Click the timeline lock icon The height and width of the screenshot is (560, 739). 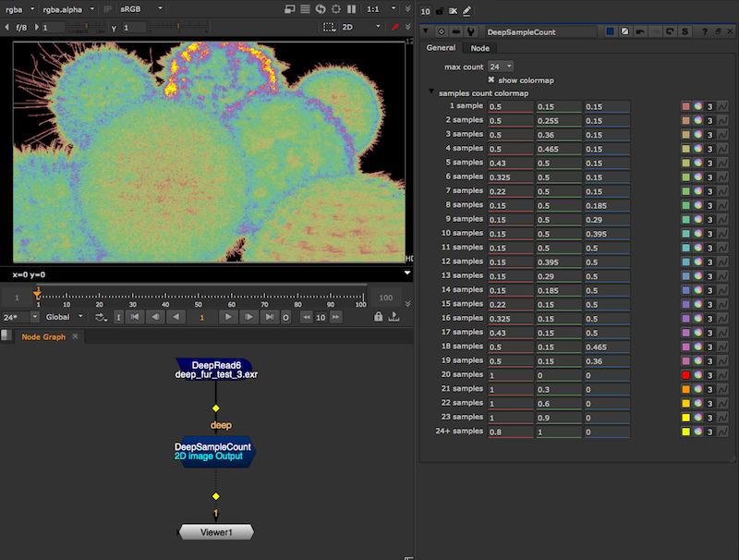pyautogui.click(x=378, y=317)
